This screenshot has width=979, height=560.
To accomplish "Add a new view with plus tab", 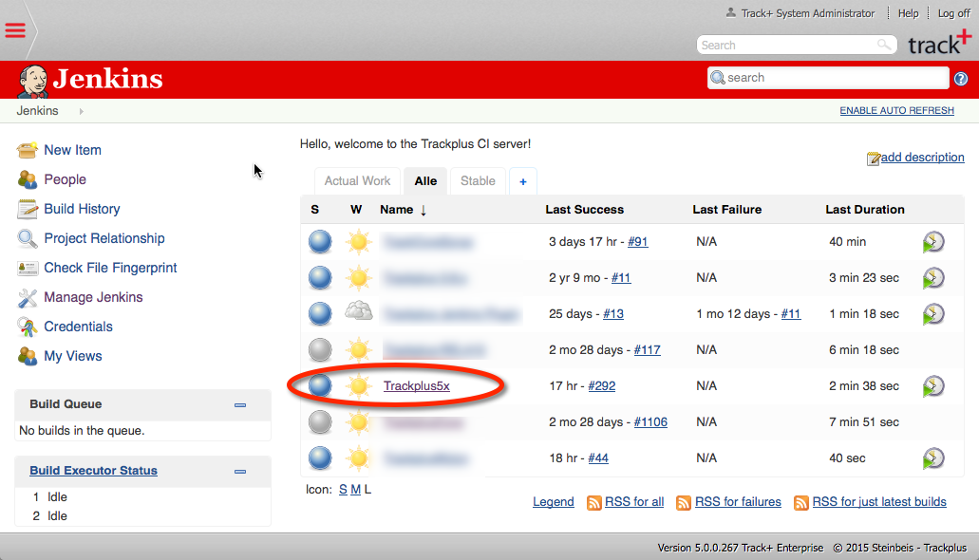I will pyautogui.click(x=523, y=180).
